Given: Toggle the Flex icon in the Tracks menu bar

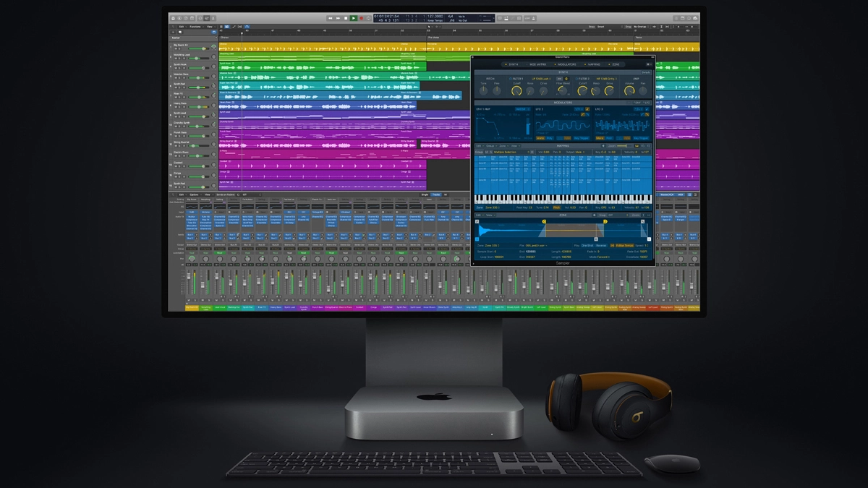Looking at the screenshot, I should coord(239,27).
